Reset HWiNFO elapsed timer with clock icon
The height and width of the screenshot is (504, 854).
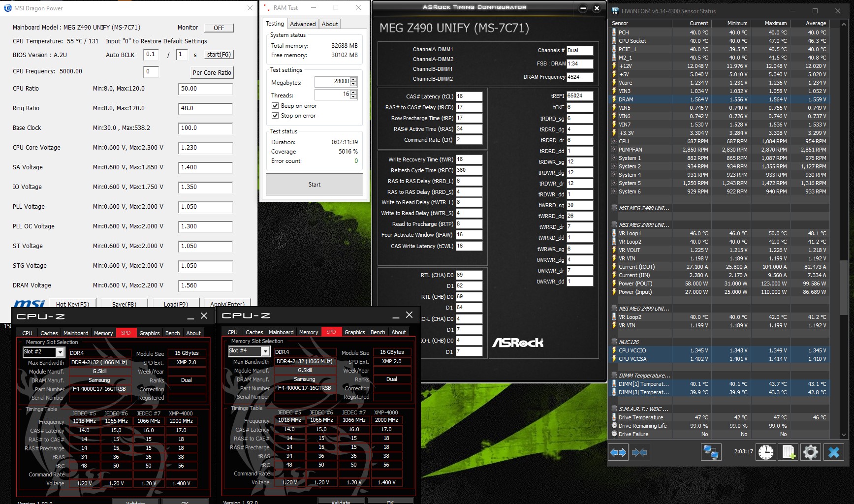click(x=766, y=452)
